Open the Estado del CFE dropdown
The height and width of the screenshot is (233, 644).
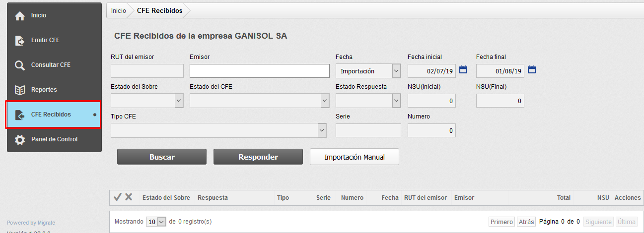(325, 101)
